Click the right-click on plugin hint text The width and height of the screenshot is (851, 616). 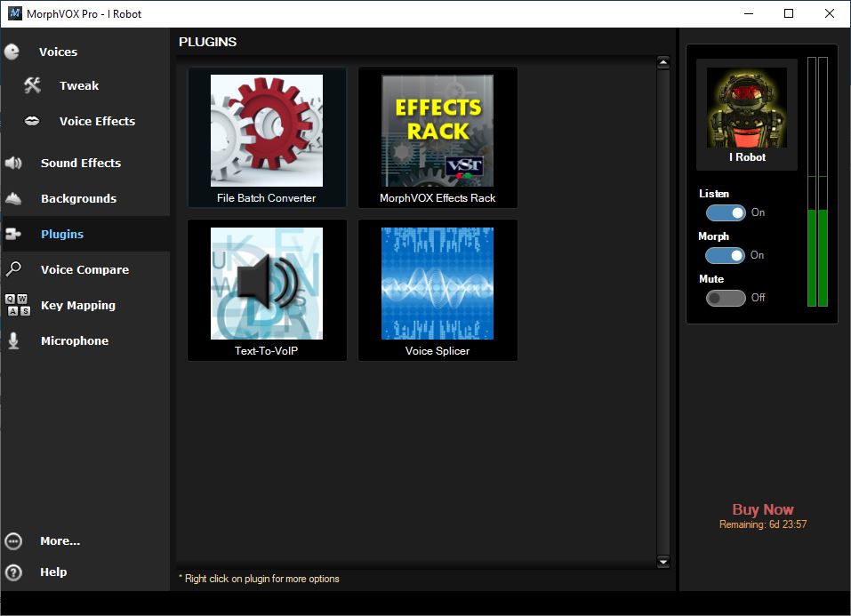[259, 579]
